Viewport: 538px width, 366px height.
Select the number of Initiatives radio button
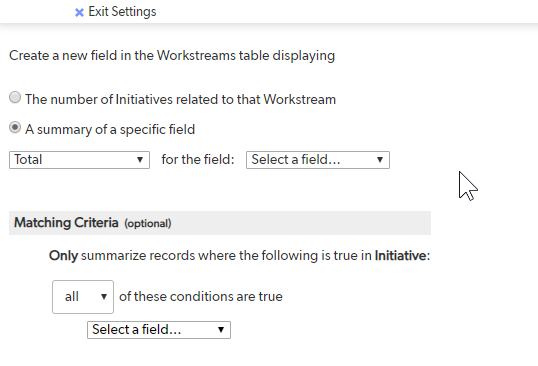(15, 97)
